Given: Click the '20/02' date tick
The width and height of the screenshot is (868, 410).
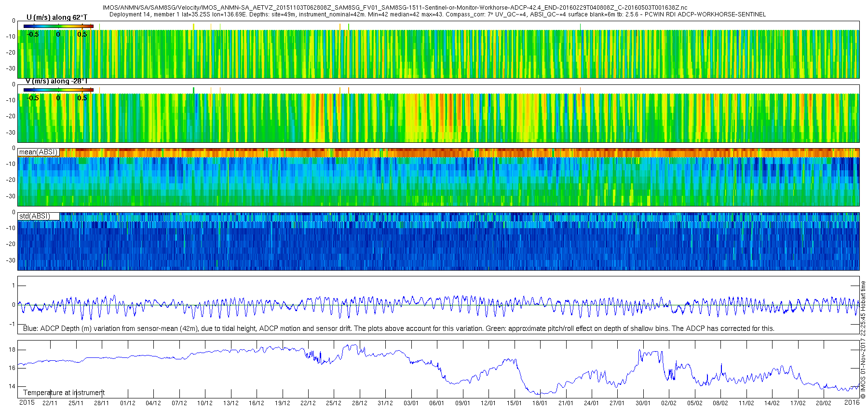Looking at the screenshot, I should point(824,403).
